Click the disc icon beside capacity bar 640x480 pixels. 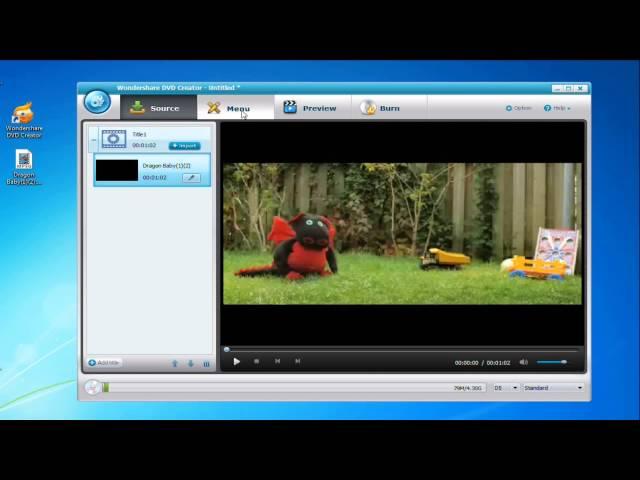click(x=93, y=387)
